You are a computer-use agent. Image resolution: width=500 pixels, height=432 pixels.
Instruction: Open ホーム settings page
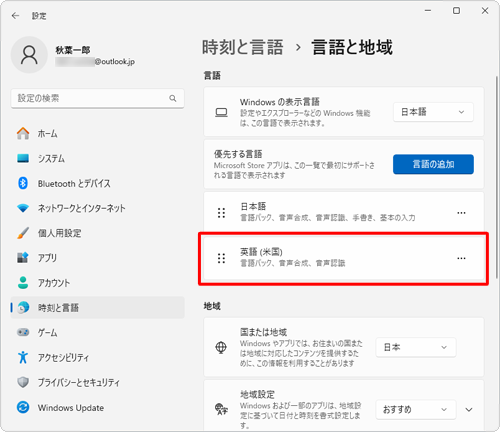click(x=98, y=133)
